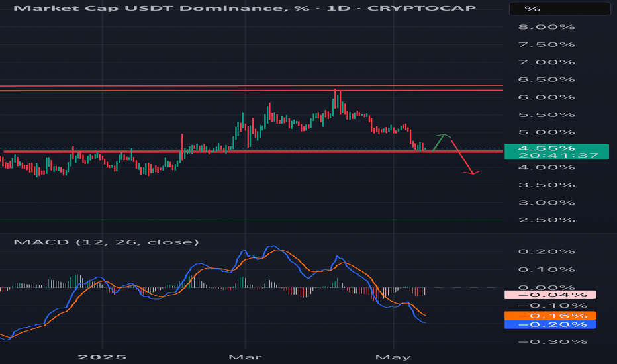Click the 0.20% MACD axis label

point(546,252)
